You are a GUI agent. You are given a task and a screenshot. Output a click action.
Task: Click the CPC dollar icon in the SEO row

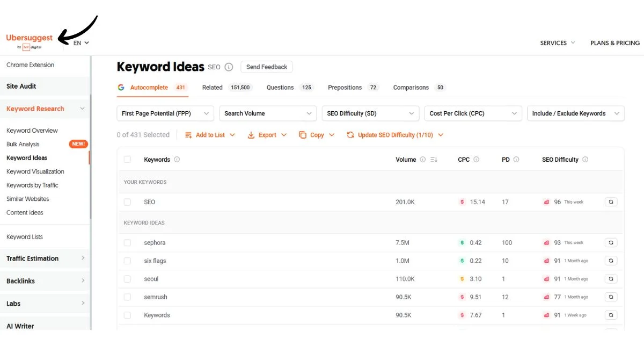[462, 202]
